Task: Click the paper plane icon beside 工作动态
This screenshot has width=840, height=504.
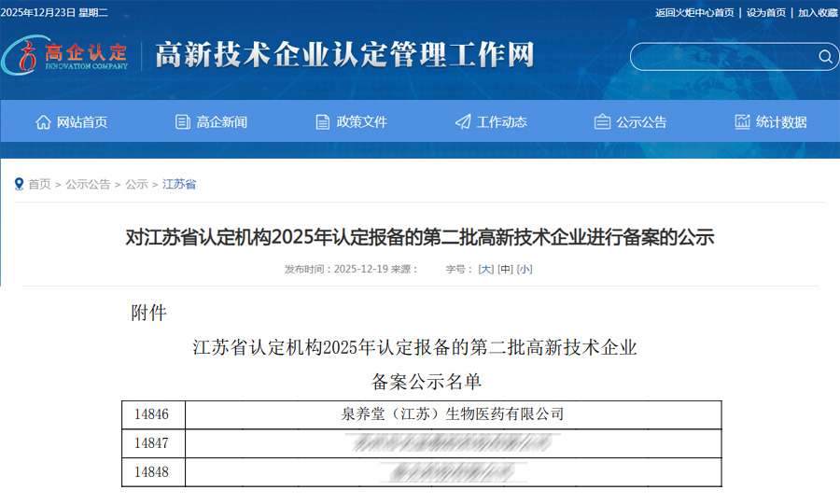Action: [463, 122]
